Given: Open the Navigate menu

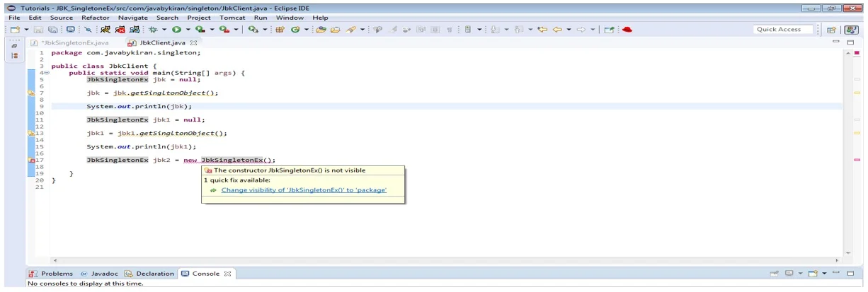Looking at the screenshot, I should point(133,18).
